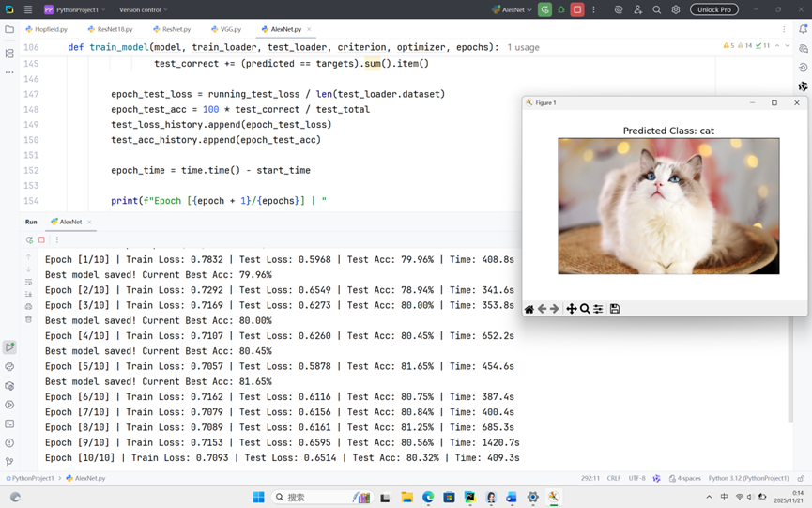Click AlexNet.py breadcrumb in status bar

[x=86, y=478]
